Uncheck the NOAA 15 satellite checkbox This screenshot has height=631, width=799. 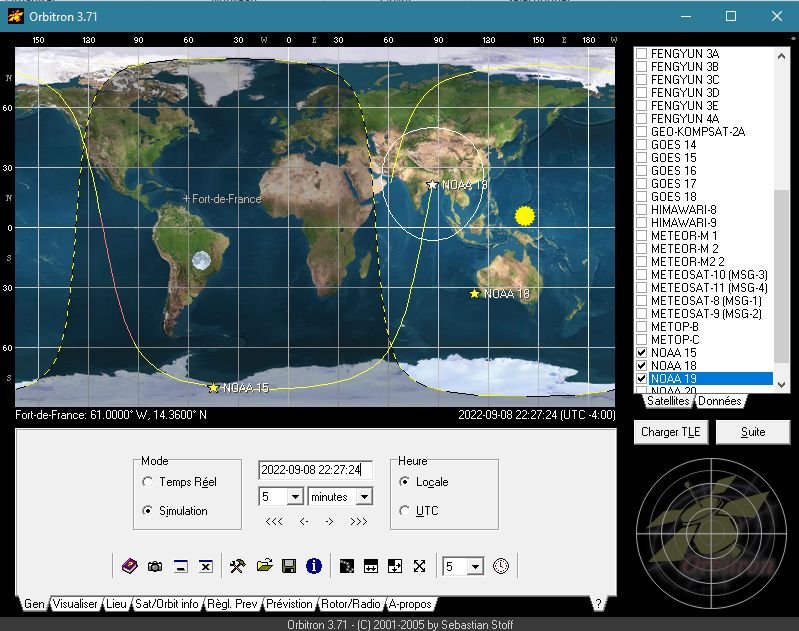(x=642, y=352)
